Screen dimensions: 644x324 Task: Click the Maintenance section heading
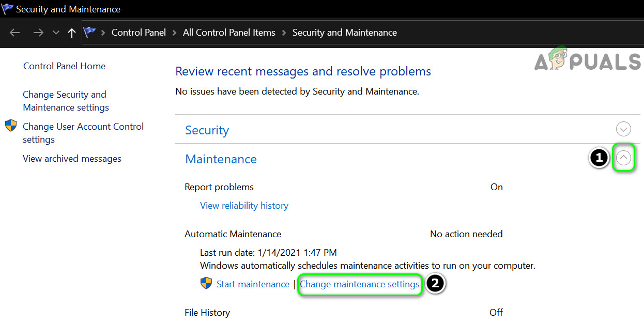click(221, 159)
